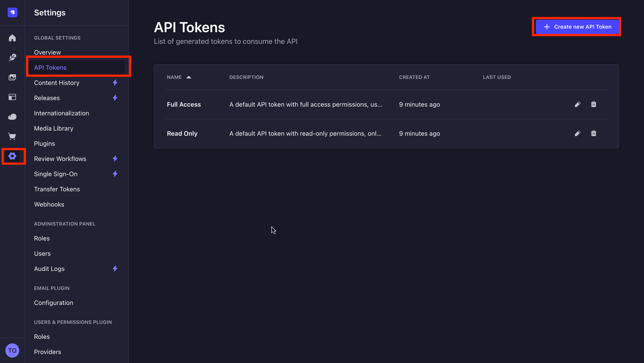644x363 pixels.
Task: Click Full Access '9 minutes ago' cell
Action: point(419,104)
